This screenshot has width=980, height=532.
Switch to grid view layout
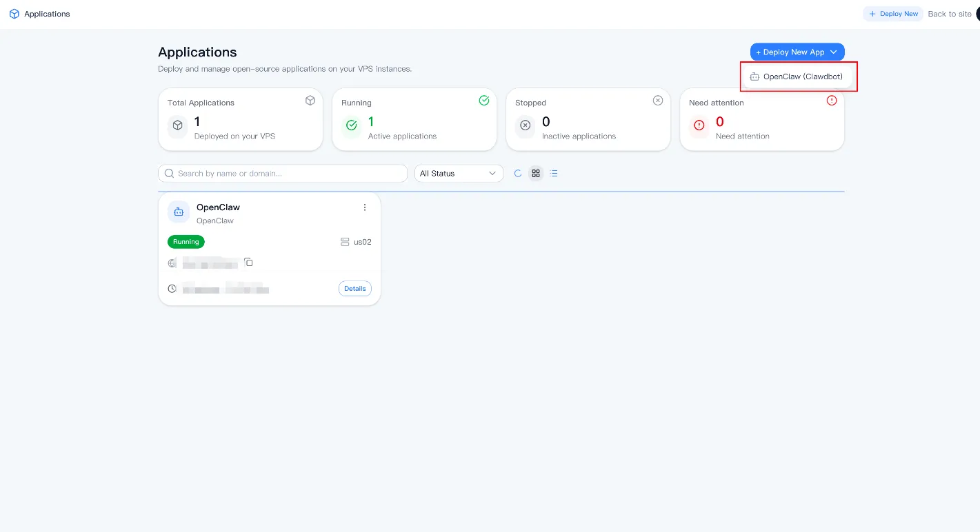(x=536, y=173)
